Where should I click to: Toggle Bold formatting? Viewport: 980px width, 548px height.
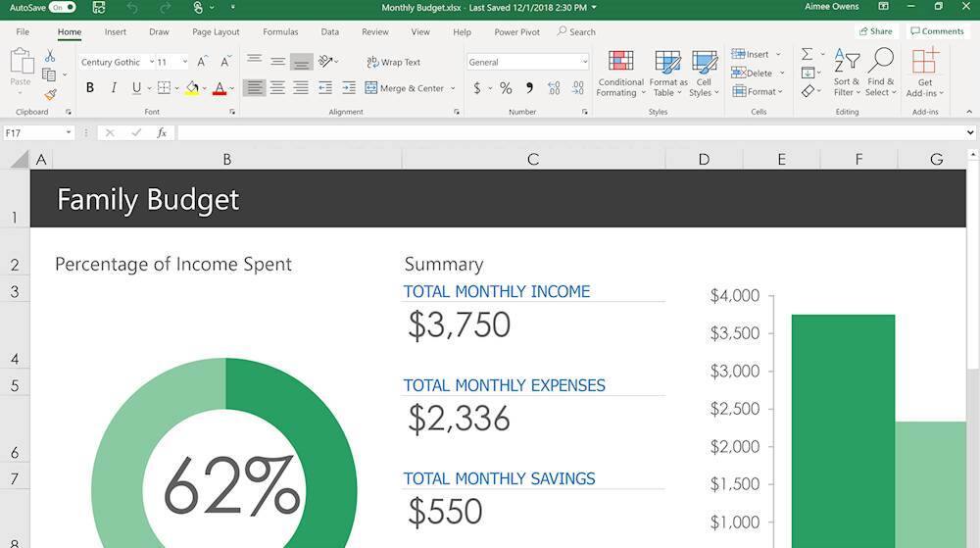90,88
